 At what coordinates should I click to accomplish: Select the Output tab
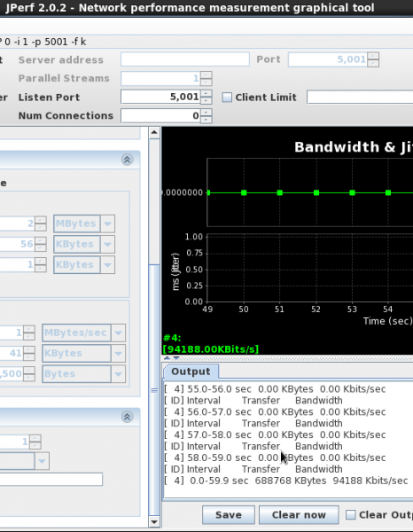[x=191, y=372]
